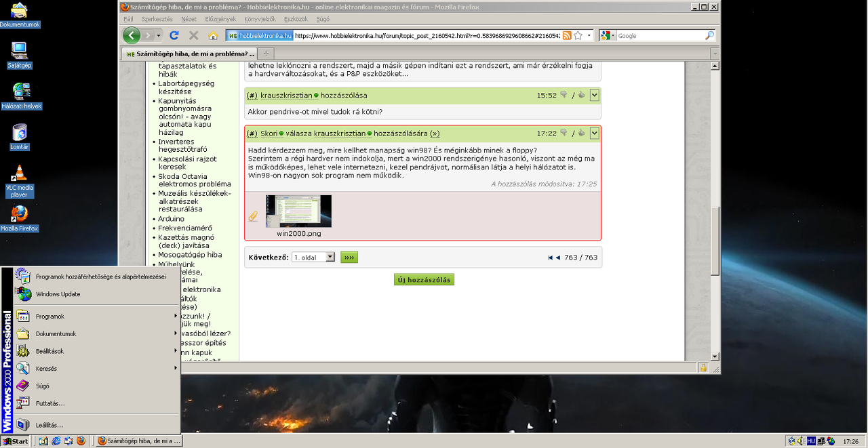Open the Előzmények menu
The image size is (868, 448).
click(220, 19)
